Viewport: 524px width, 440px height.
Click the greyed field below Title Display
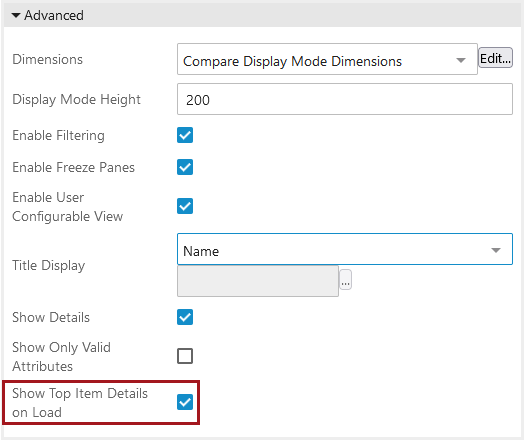coord(258,281)
